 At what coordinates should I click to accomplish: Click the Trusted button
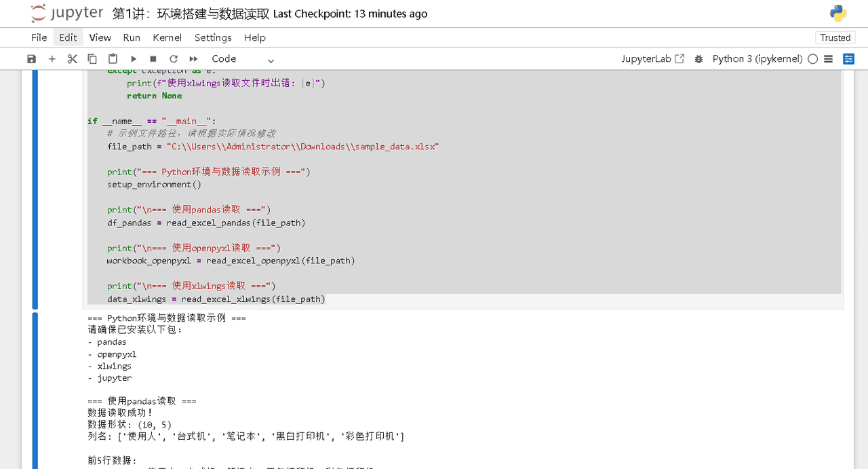point(835,37)
